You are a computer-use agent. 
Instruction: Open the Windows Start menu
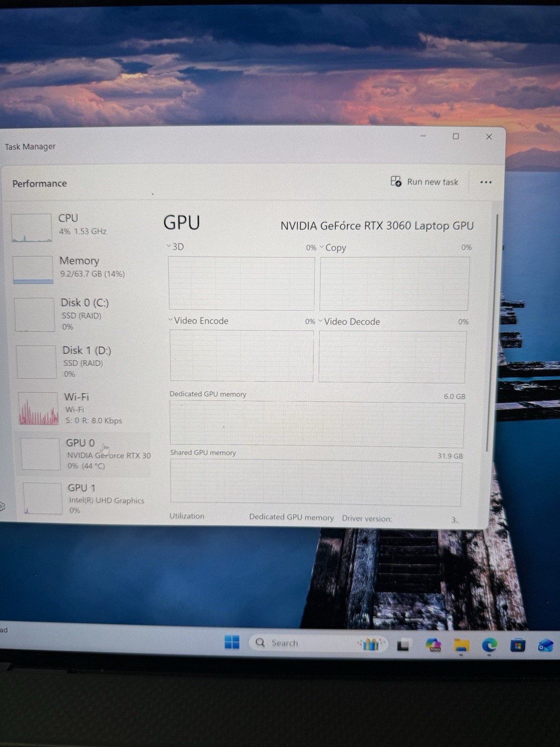pos(232,642)
